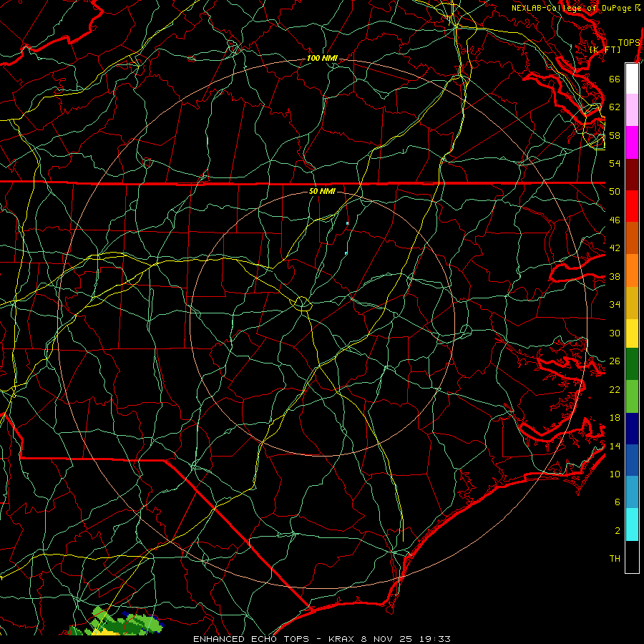Click the 62 value on the scale
The width and height of the screenshot is (644, 644).
click(x=615, y=107)
